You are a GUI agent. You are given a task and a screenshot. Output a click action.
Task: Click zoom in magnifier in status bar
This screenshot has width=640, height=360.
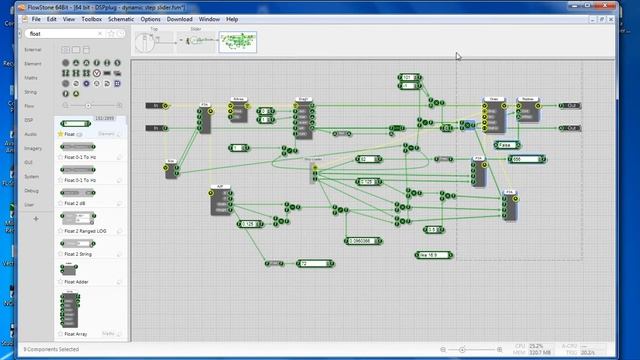499,349
